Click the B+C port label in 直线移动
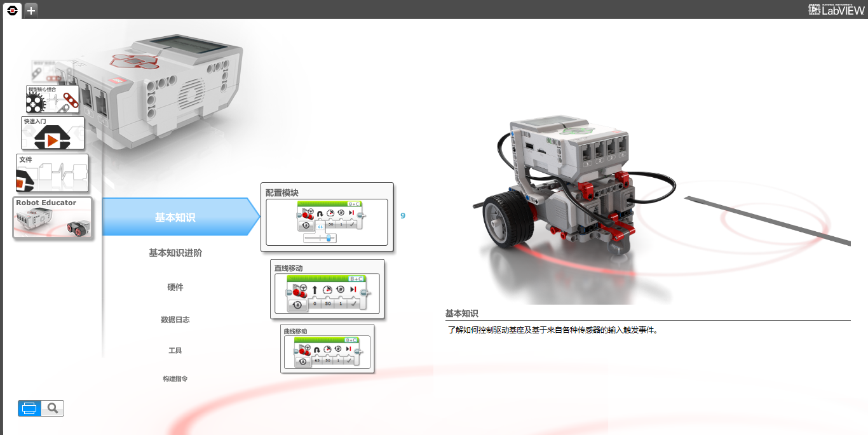Screen dimensions: 868x435 click(357, 279)
